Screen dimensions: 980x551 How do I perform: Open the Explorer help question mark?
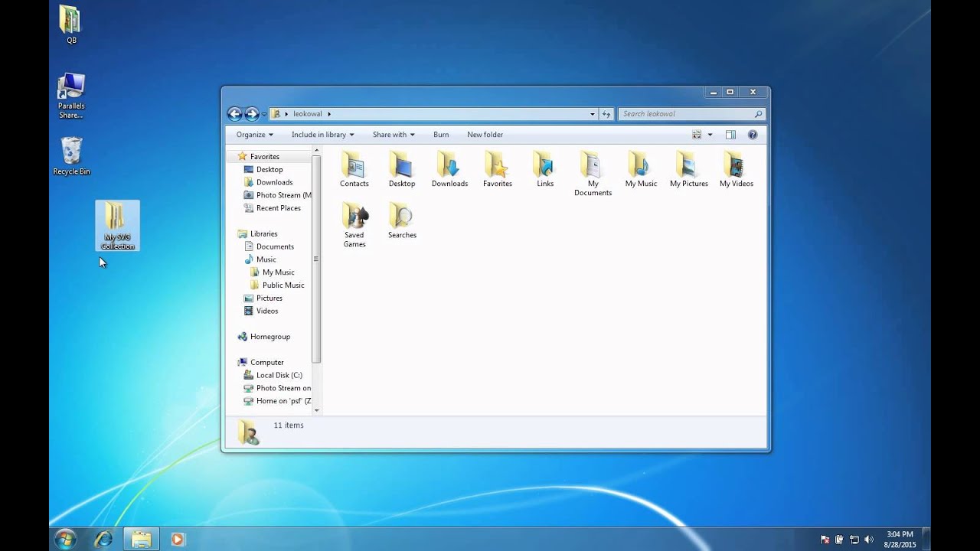[x=753, y=135]
